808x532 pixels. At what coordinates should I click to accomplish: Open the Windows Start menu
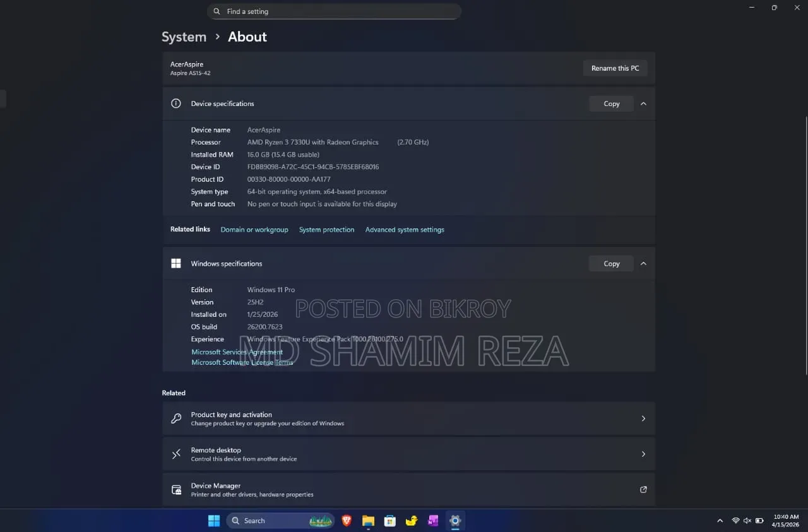pos(214,521)
